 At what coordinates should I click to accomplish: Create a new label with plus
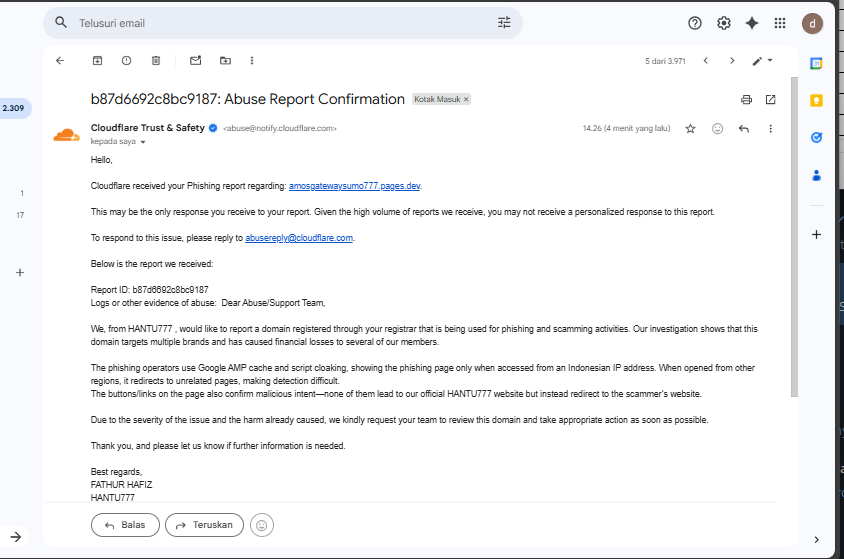point(20,273)
